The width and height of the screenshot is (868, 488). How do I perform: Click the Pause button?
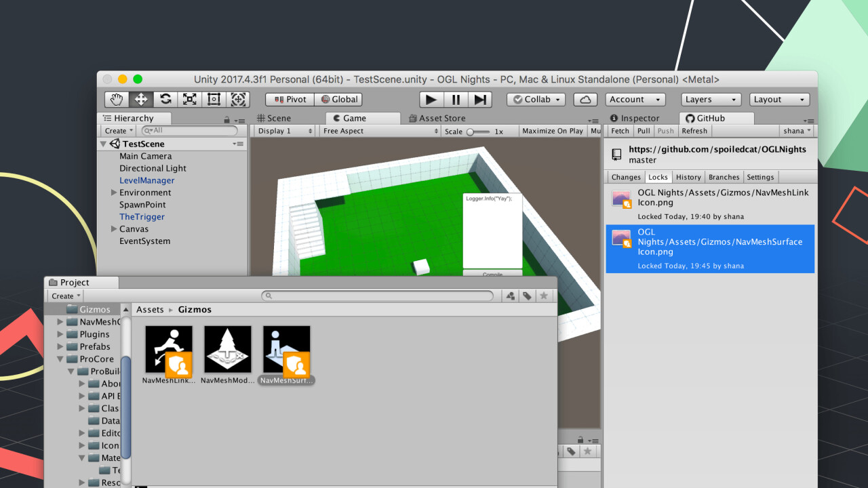pyautogui.click(x=456, y=100)
